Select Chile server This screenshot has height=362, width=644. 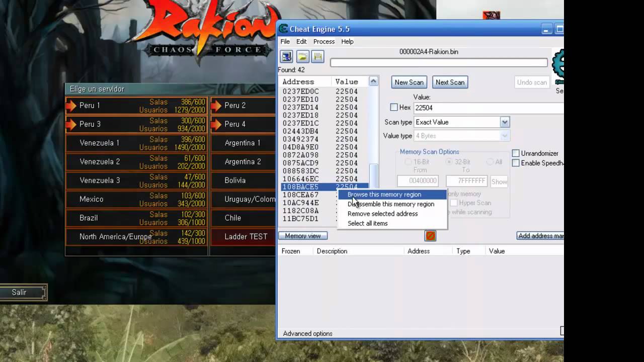[x=243, y=218]
